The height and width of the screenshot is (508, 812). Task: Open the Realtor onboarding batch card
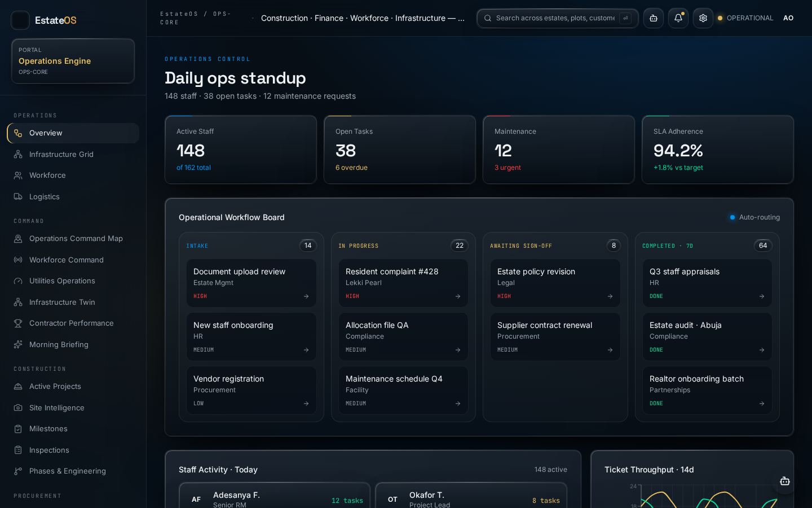pos(707,391)
